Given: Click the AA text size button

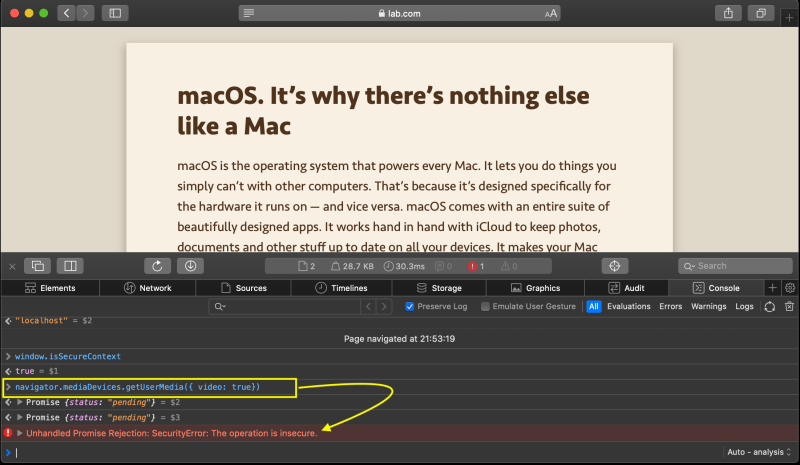Looking at the screenshot, I should click(551, 14).
